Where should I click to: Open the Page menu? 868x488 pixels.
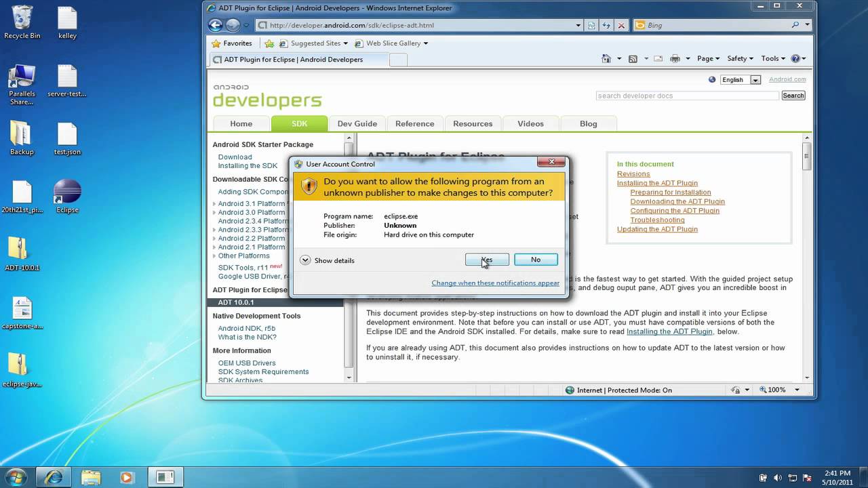click(708, 59)
